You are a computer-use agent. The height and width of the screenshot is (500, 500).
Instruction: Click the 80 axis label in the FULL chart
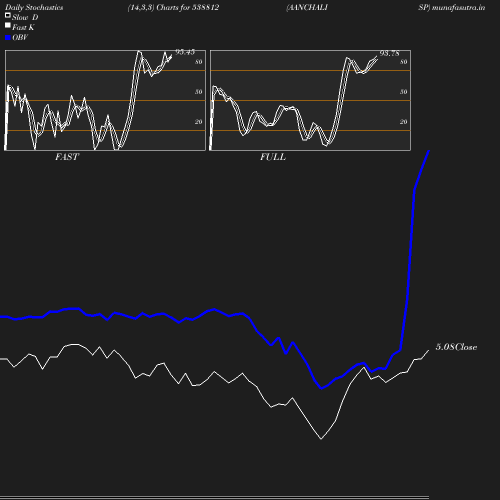pyautogui.click(x=404, y=62)
